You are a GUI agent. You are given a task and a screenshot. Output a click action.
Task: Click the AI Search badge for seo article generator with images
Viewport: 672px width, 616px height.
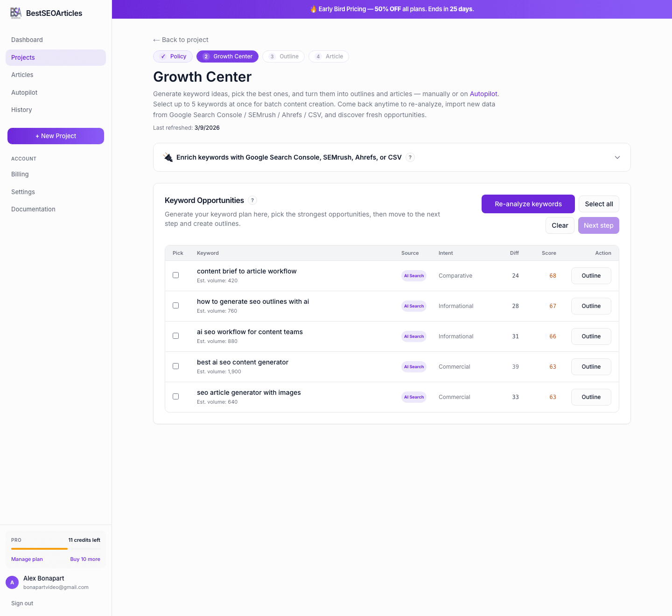[x=413, y=397]
